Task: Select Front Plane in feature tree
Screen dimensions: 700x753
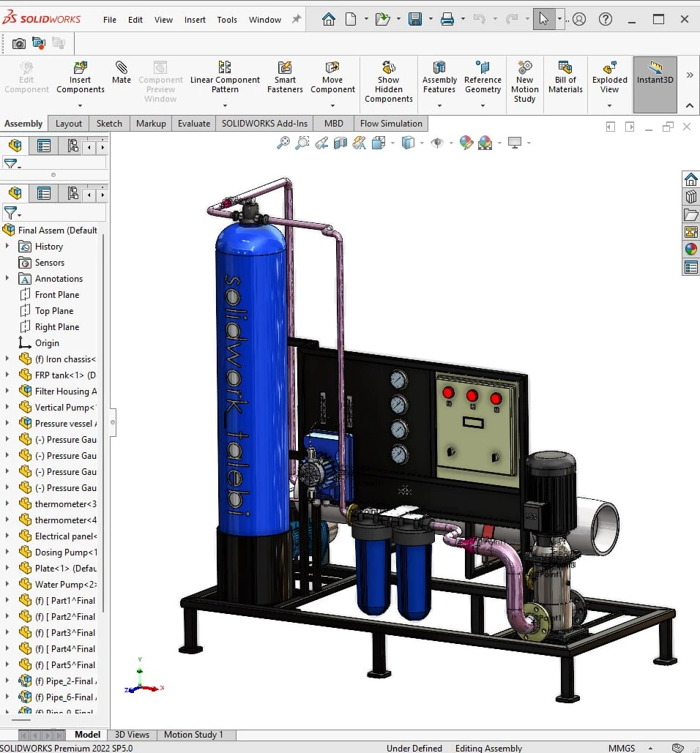Action: [56, 294]
